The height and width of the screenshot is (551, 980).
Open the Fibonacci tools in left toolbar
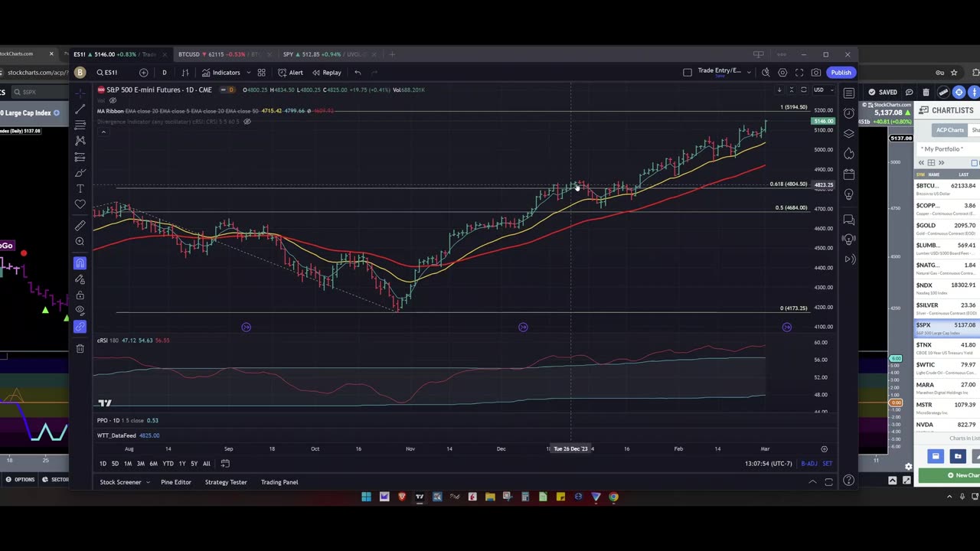coord(80,125)
